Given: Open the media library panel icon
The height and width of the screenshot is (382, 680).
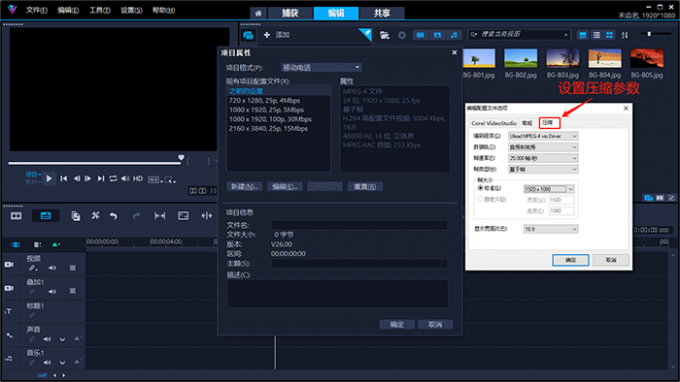Looking at the screenshot, I should (248, 35).
